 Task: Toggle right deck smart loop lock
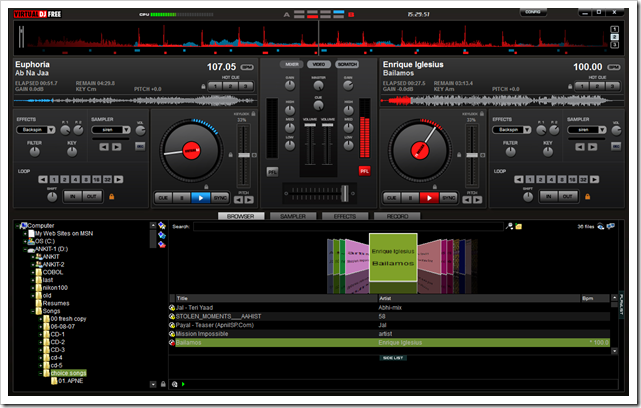point(587,197)
